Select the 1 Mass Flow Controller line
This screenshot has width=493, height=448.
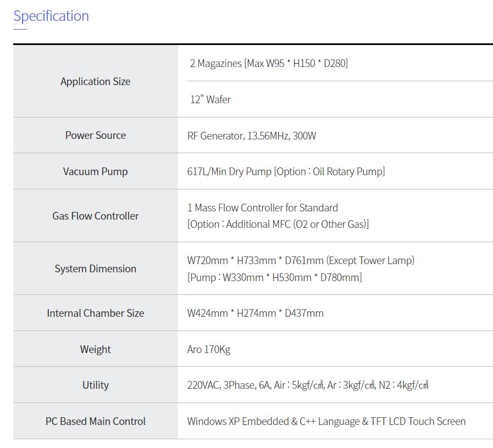point(263,208)
